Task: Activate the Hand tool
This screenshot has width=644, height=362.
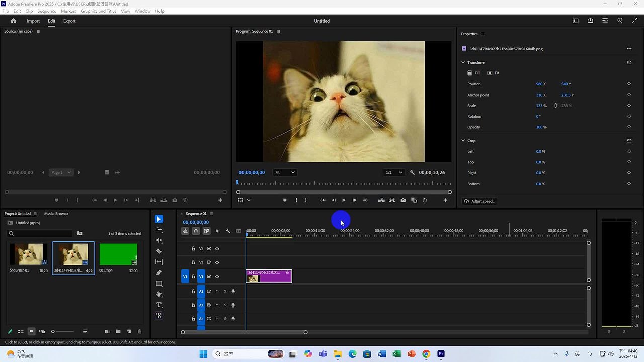Action: click(x=159, y=294)
